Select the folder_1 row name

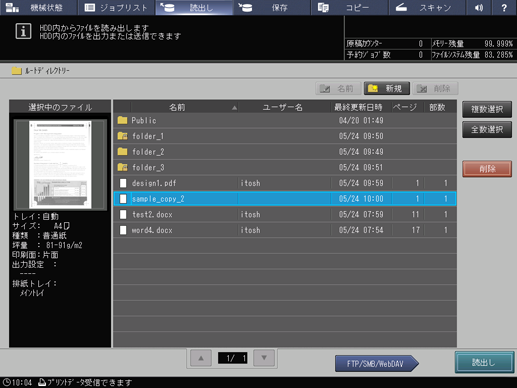tap(148, 136)
